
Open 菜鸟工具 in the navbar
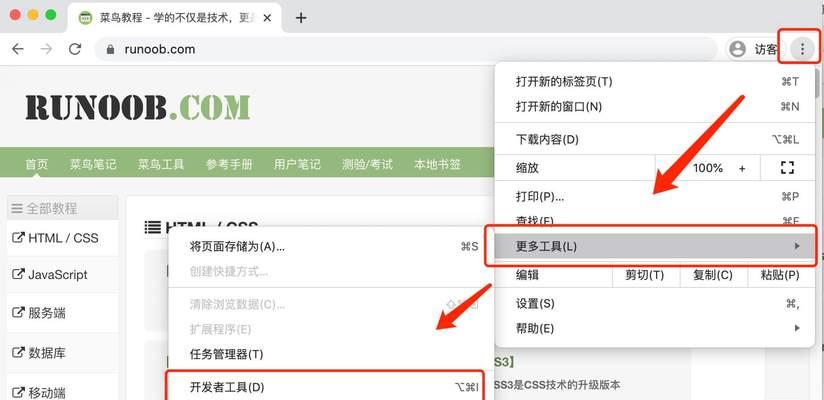[161, 165]
